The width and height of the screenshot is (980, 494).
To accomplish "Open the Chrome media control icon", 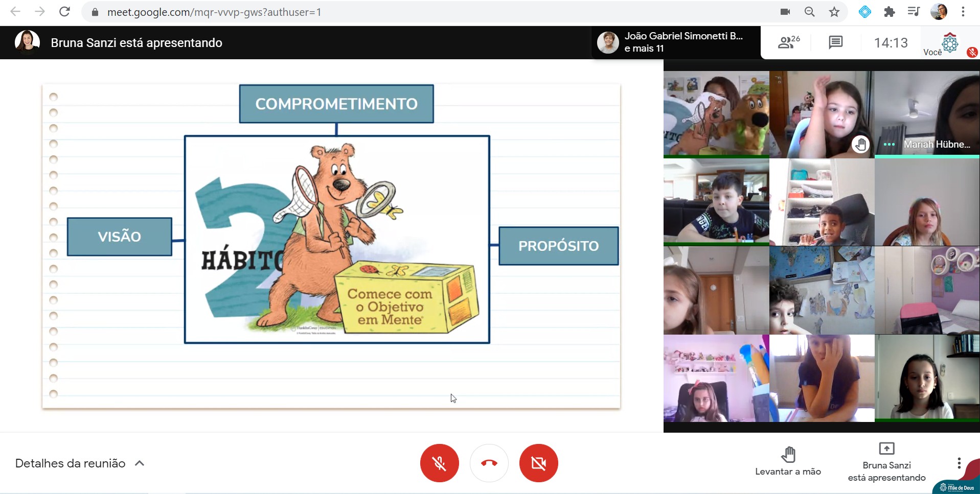I will tap(914, 12).
